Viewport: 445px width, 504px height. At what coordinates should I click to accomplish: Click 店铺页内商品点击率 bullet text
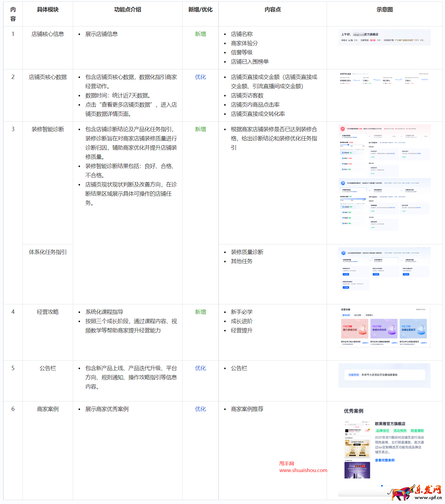point(255,105)
